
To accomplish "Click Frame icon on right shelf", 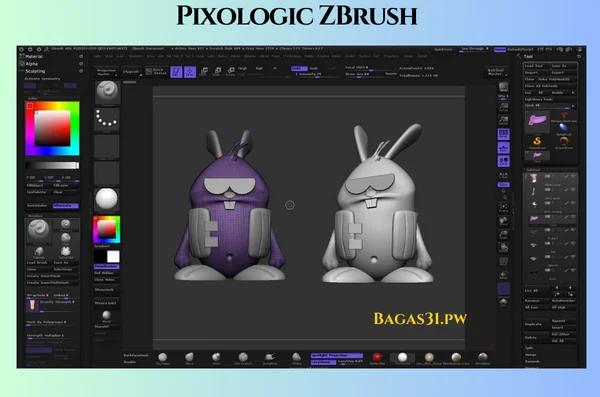I will (x=504, y=208).
